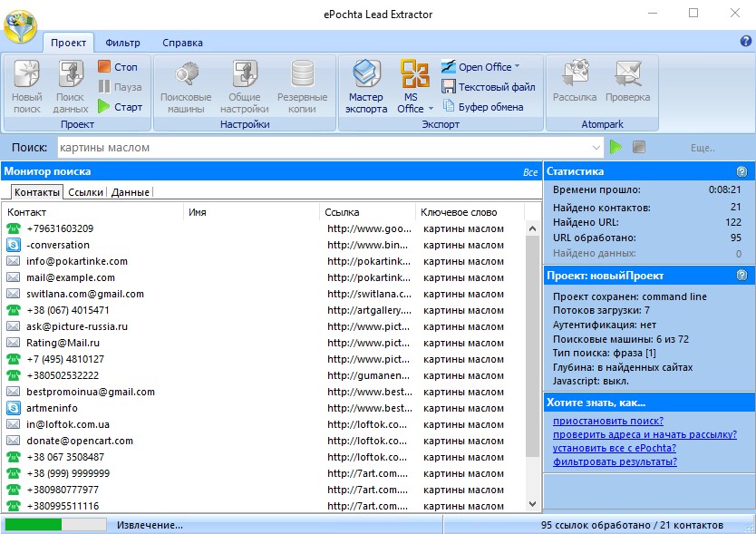This screenshot has height=534, width=756.
Task: Open link фильтровать результаты?
Action: pyautogui.click(x=615, y=461)
